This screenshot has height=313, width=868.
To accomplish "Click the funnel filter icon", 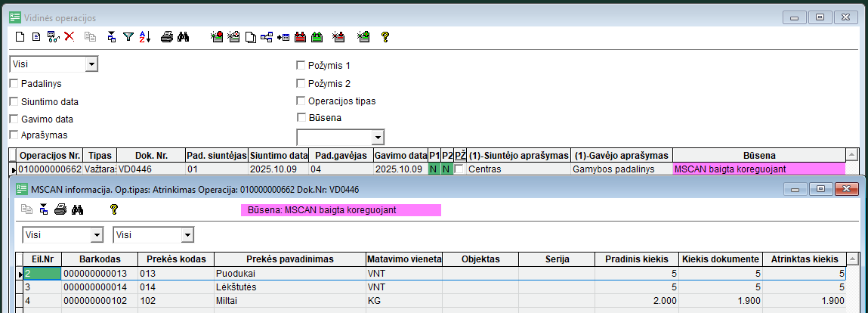I will [128, 36].
